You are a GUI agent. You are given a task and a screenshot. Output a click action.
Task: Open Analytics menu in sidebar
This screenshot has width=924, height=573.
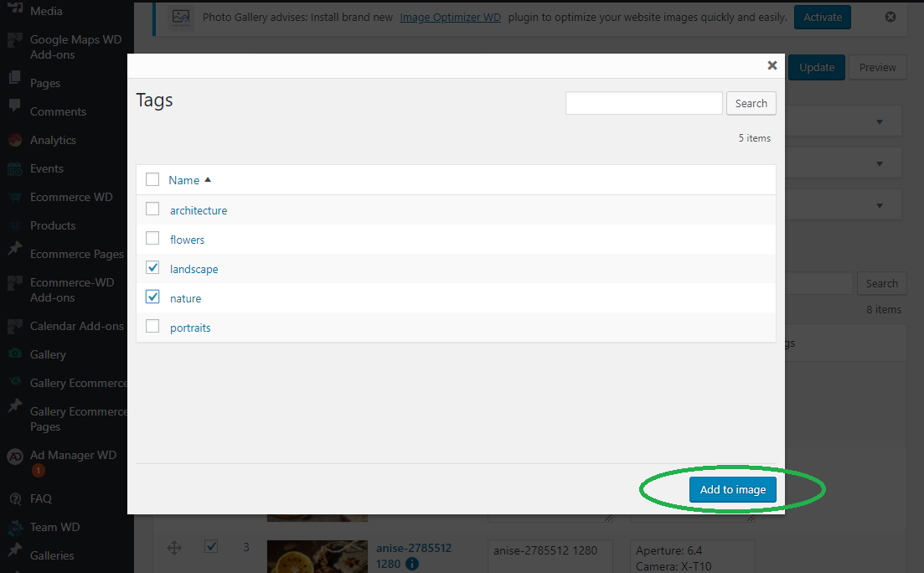53,140
